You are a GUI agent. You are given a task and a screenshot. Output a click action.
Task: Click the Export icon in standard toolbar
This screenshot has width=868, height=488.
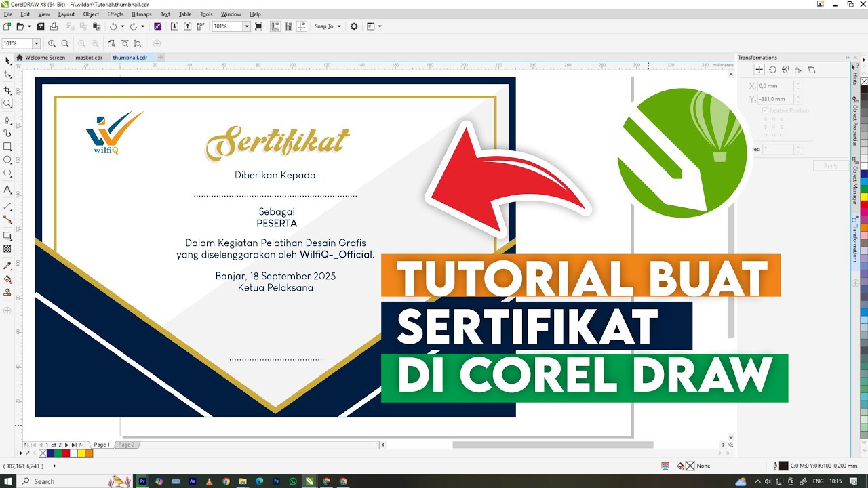tap(187, 26)
